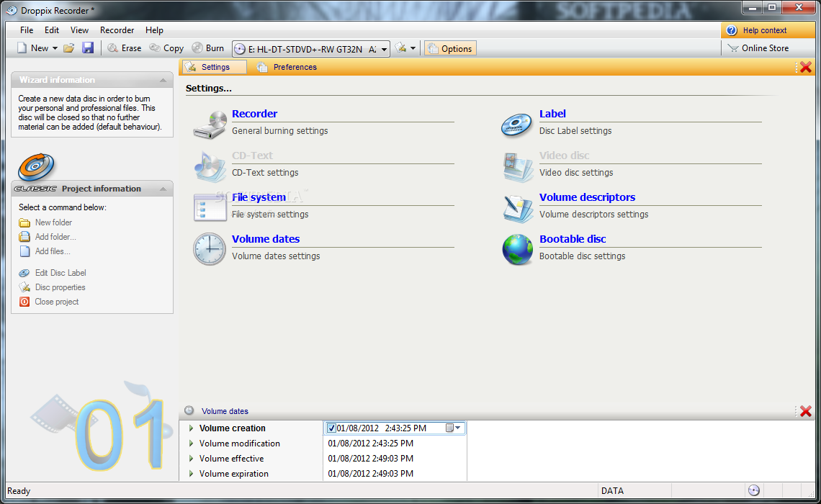The width and height of the screenshot is (821, 504).
Task: Click the Volume modification date value
Action: point(371,444)
